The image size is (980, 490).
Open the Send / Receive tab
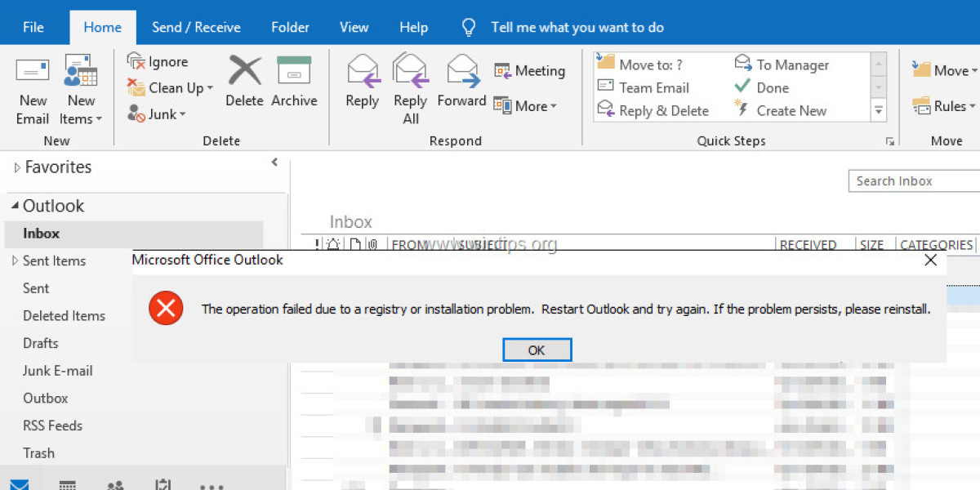(x=196, y=27)
